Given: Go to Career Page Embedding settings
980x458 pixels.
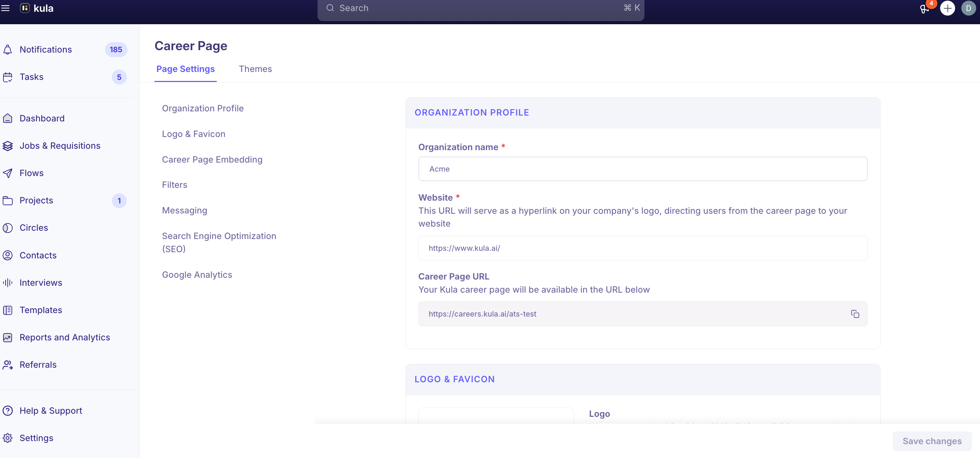Looking at the screenshot, I should (212, 159).
